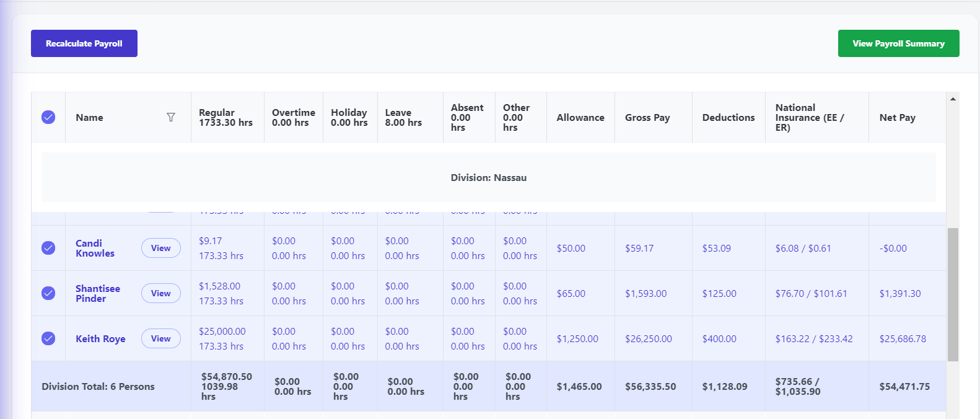
Task: Open Candi Knowles employee link
Action: [95, 248]
